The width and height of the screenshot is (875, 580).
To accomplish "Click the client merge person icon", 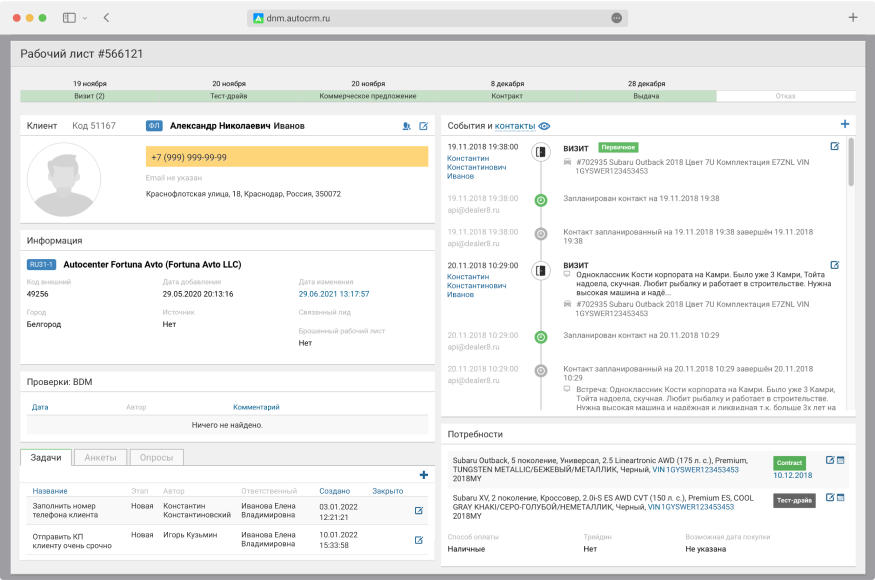I will [406, 126].
